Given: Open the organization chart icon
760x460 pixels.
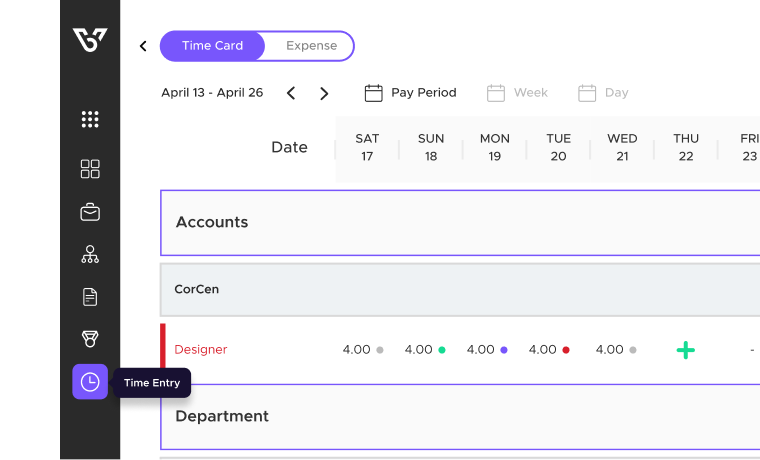Looking at the screenshot, I should [x=90, y=254].
